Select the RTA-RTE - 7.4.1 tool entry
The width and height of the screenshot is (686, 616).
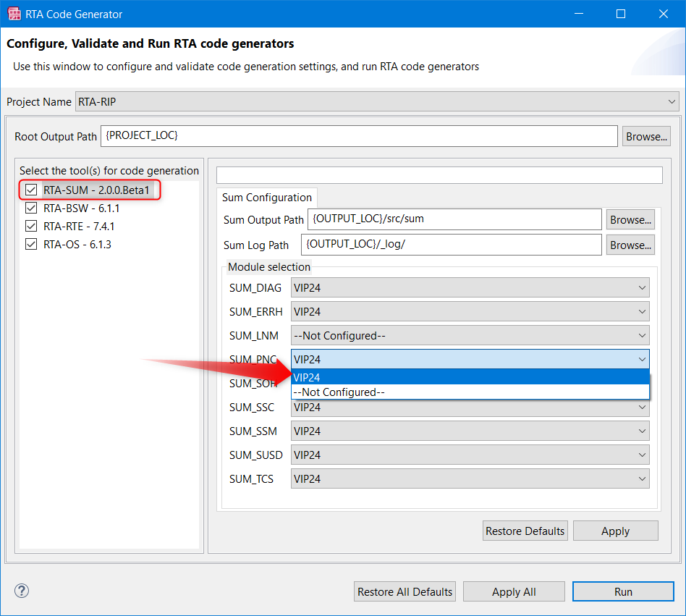[x=79, y=226]
